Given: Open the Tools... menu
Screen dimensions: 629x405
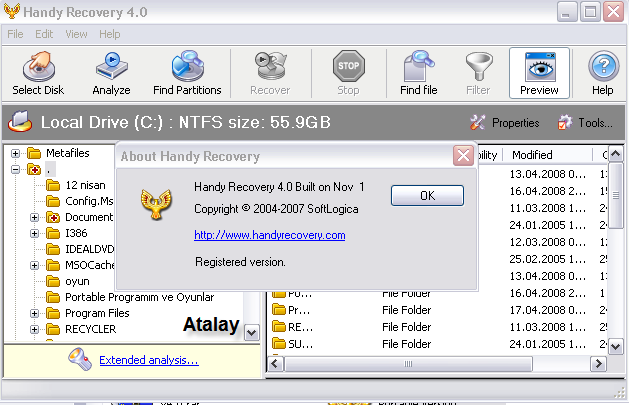Looking at the screenshot, I should [x=585, y=123].
